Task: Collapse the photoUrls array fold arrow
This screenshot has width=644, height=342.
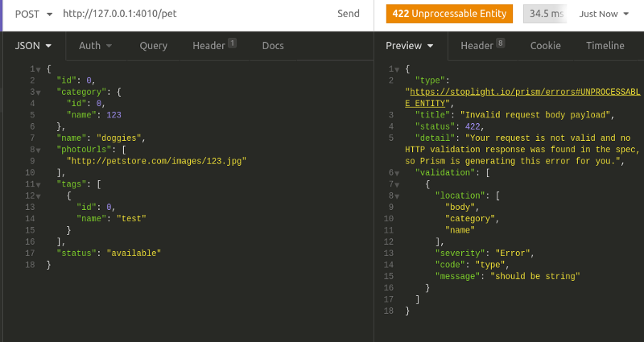Action: click(x=39, y=150)
